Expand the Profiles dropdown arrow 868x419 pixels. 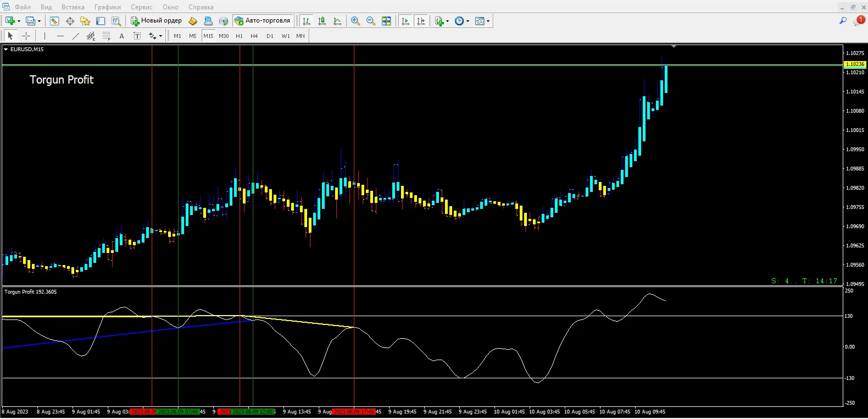click(39, 21)
